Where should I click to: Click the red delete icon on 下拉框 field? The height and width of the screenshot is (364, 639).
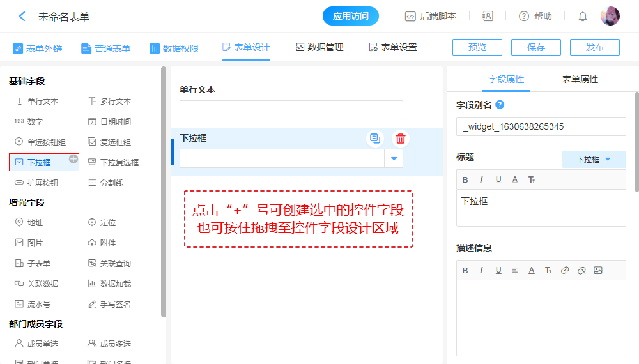(400, 138)
